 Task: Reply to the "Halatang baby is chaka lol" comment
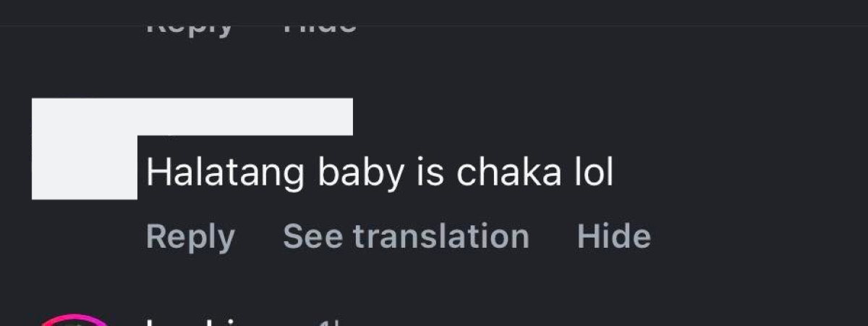(190, 237)
